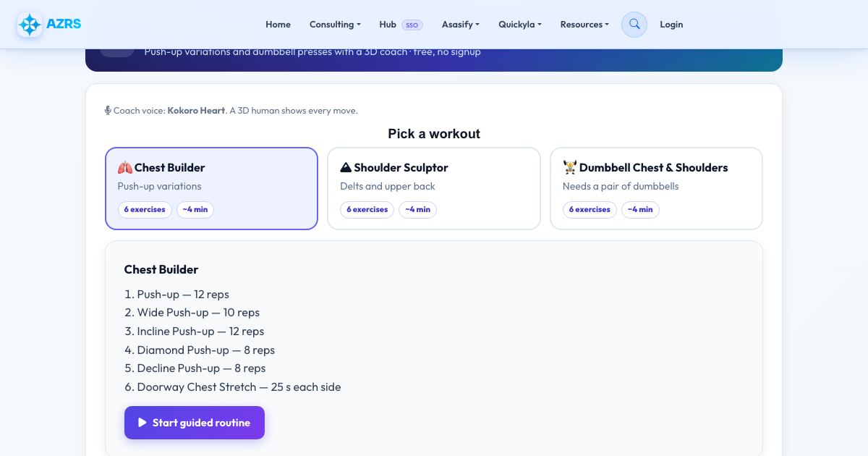Viewport: 868px width, 456px height.
Task: Start the guided routine
Action: pyautogui.click(x=195, y=423)
